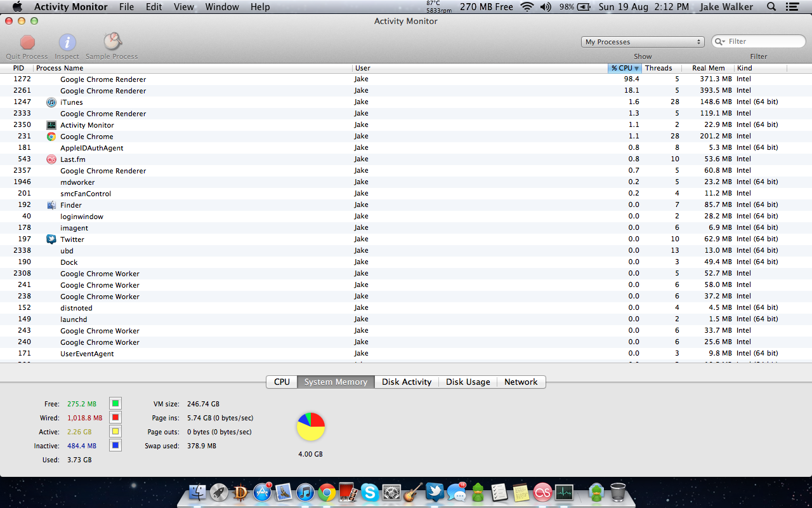Select the Activity Monitor process row icon
812x508 pixels.
pos(51,125)
